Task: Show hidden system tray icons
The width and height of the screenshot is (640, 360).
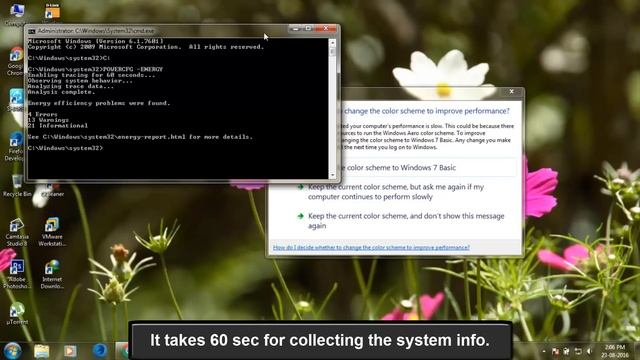Action: [x=544, y=351]
